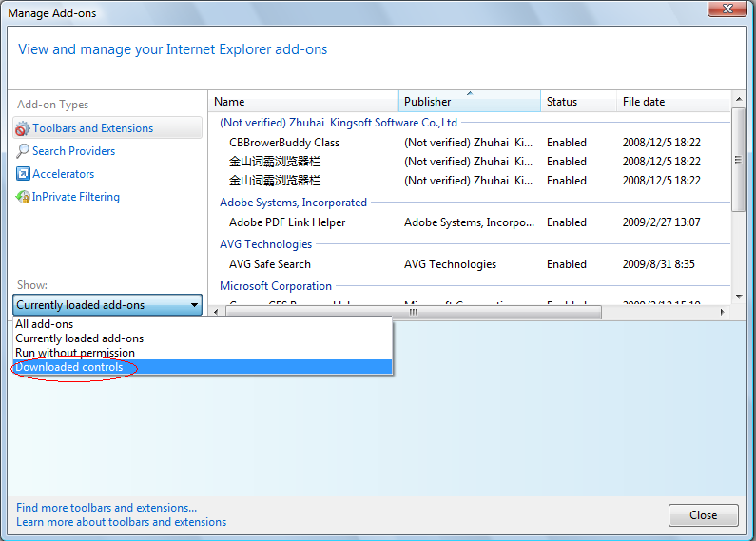The width and height of the screenshot is (756, 541).
Task: Click the Close button
Action: (x=703, y=515)
